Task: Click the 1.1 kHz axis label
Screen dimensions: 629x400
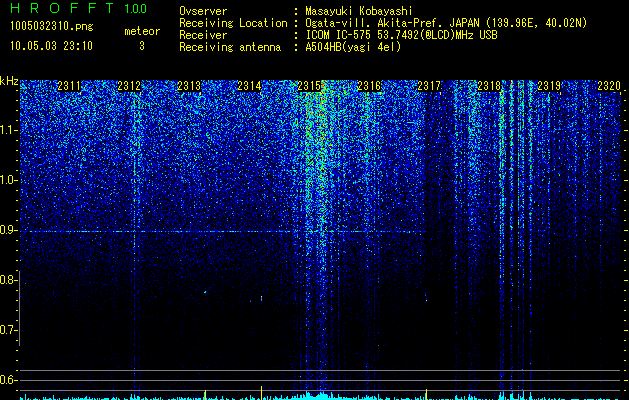Action: click(x=9, y=130)
